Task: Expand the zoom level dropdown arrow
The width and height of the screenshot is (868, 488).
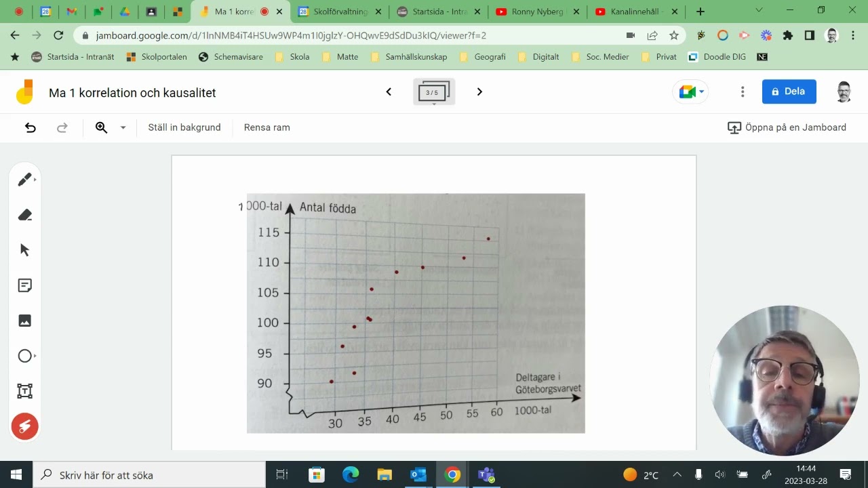Action: click(123, 127)
